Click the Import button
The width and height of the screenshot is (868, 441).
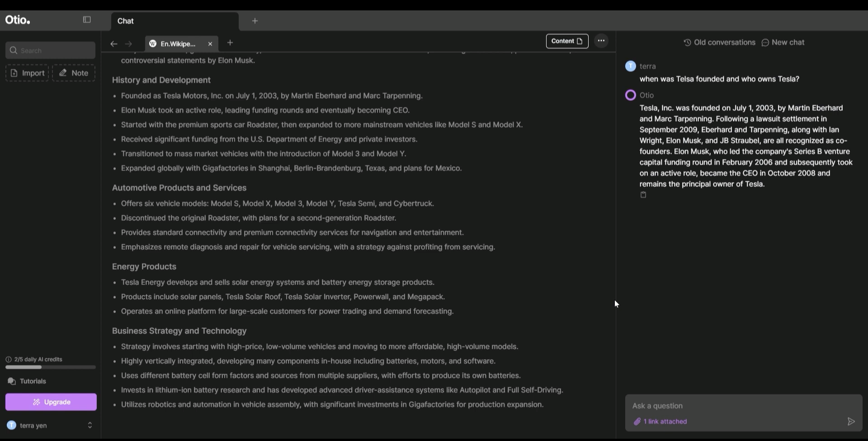click(x=27, y=73)
